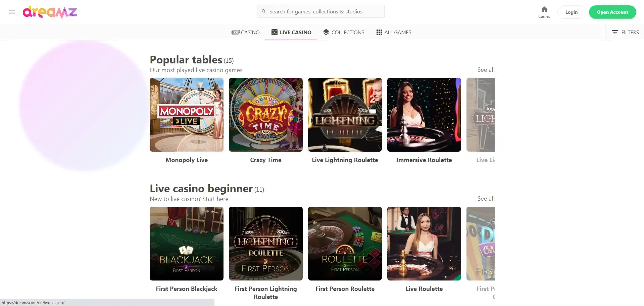Open the First Person Blackjack thumbnail
The width and height of the screenshot is (644, 306).
[187, 244]
